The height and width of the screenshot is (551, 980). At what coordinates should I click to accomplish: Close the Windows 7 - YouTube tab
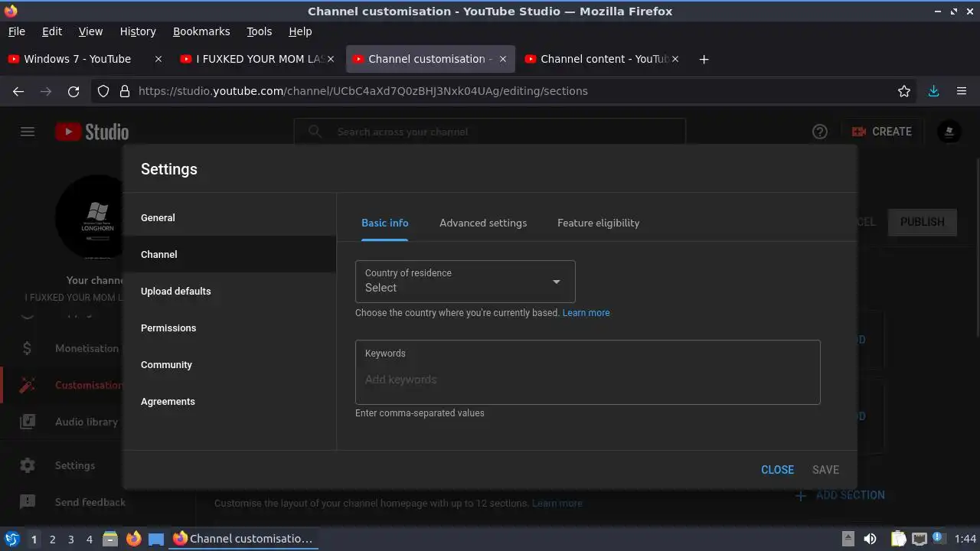click(158, 59)
